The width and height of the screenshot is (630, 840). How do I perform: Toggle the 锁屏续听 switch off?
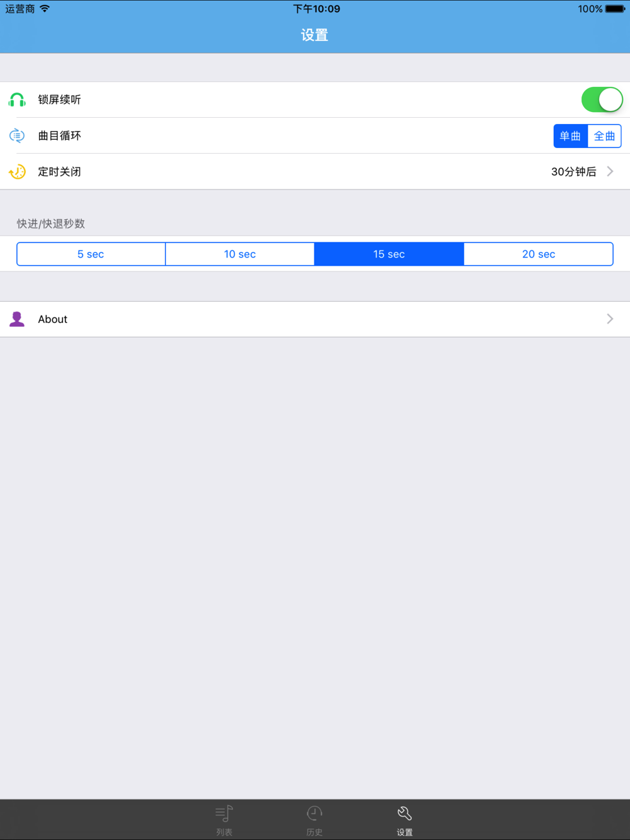coord(602,99)
